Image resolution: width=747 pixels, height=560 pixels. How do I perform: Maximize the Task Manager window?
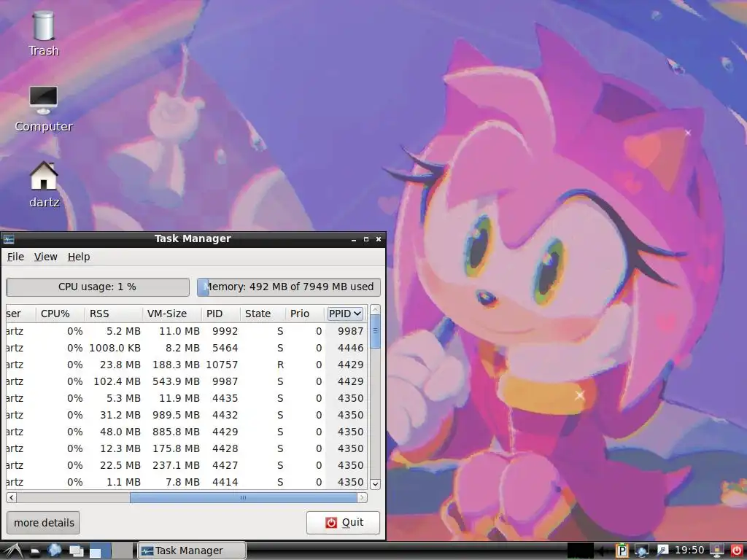click(366, 239)
